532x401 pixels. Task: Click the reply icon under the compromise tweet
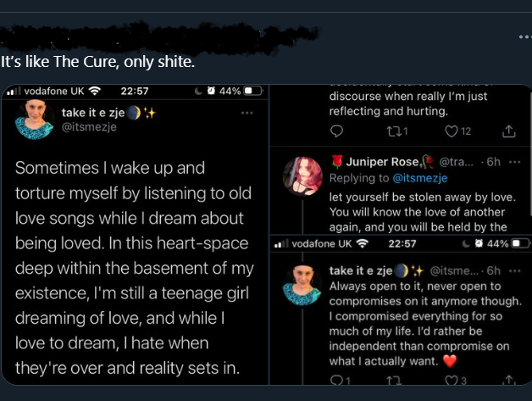pyautogui.click(x=336, y=382)
